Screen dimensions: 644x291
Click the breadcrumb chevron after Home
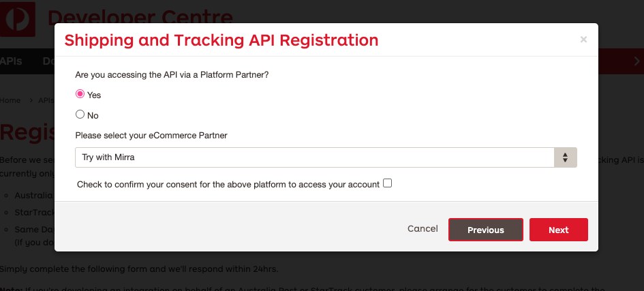(31, 101)
